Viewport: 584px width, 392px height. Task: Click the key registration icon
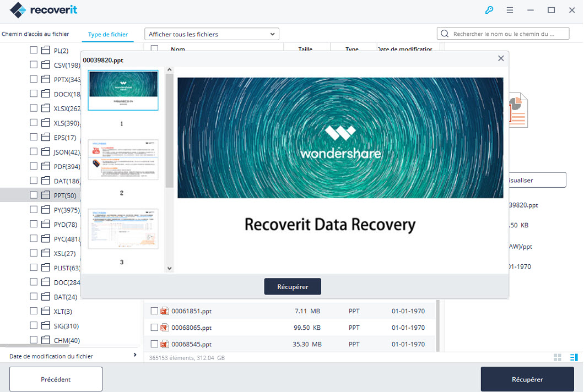489,10
